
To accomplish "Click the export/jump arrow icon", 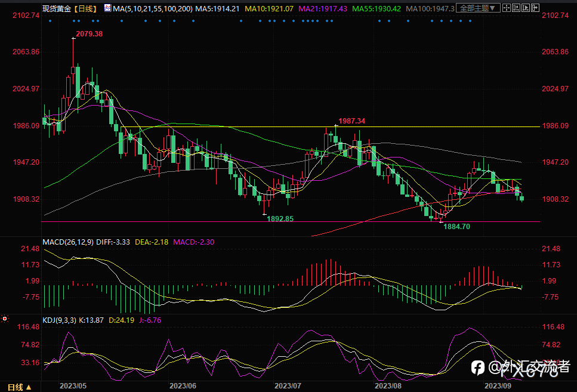I will pos(535,8).
